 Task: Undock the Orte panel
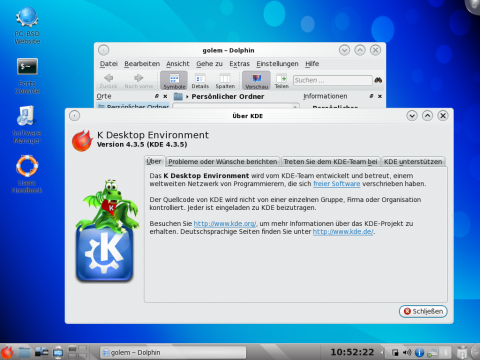point(157,96)
